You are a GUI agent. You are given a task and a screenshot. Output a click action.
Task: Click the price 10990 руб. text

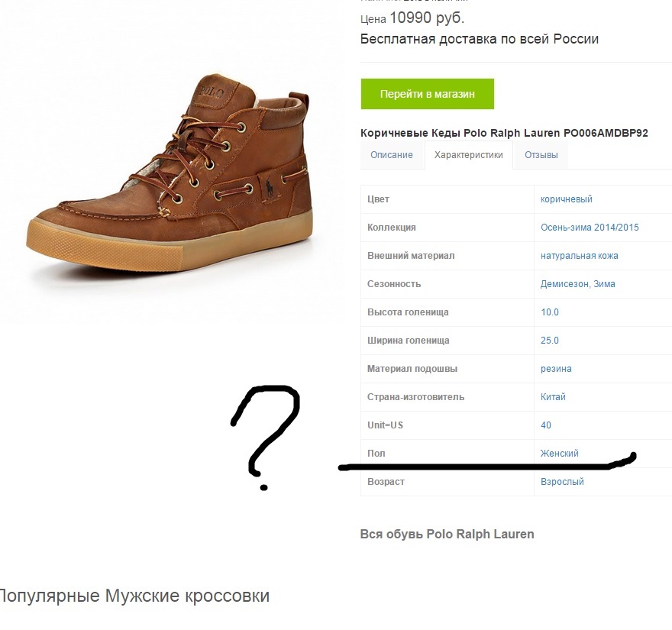(x=427, y=18)
